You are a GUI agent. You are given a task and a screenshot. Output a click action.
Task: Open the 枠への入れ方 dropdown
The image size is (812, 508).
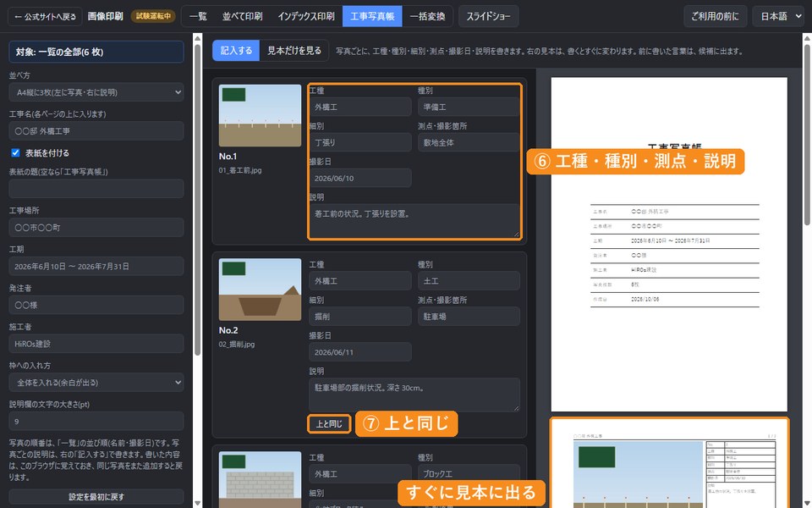[x=96, y=383]
